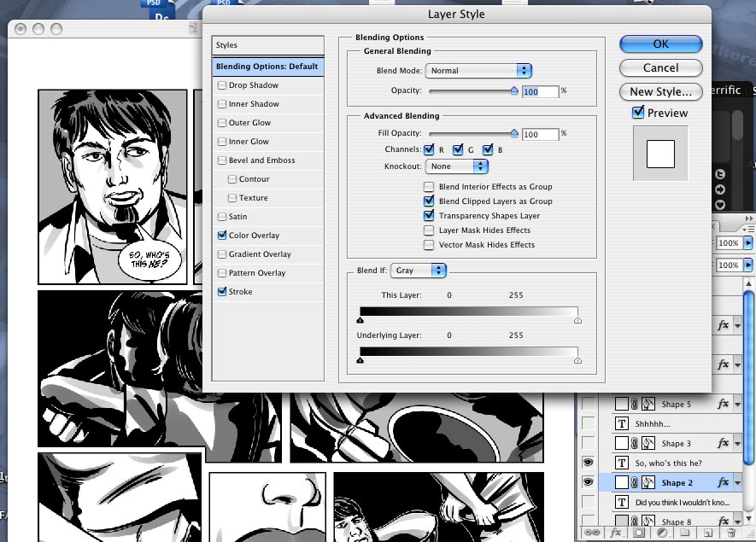
Task: Select Stroke in the Styles list
Action: (x=240, y=292)
